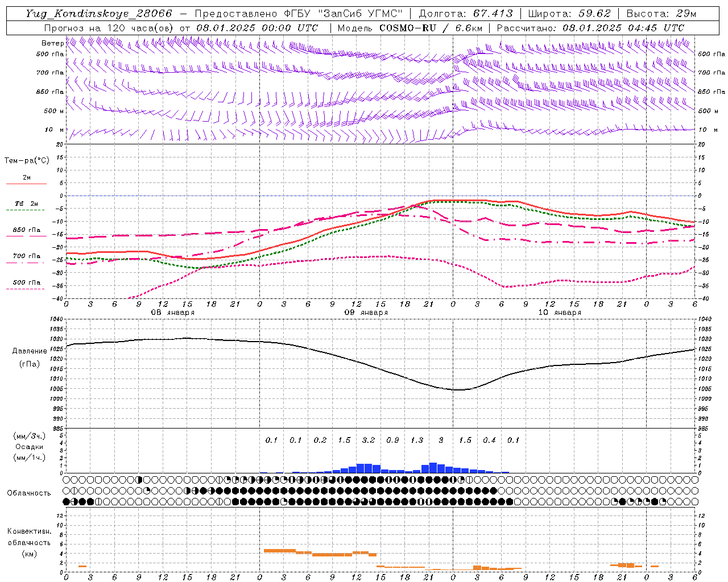This screenshot has height=582, width=728.
Task: Click the Конвективн. label
Action: [x=29, y=531]
